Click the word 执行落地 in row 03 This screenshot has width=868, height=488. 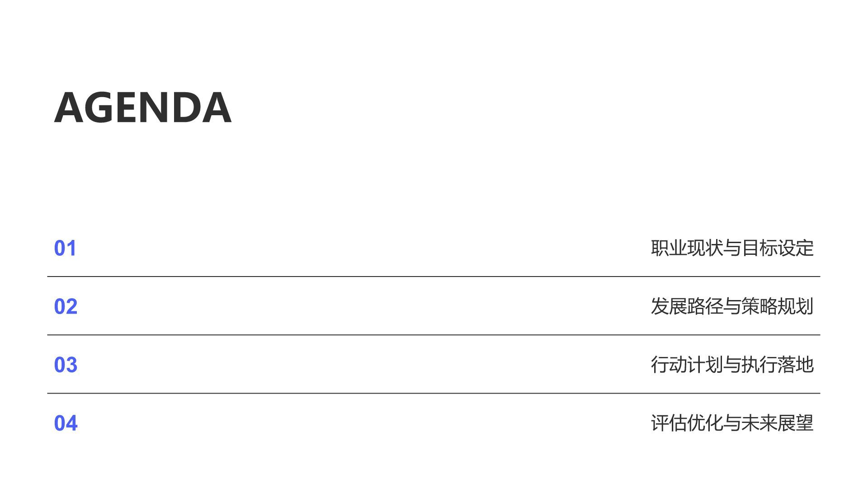pos(778,365)
